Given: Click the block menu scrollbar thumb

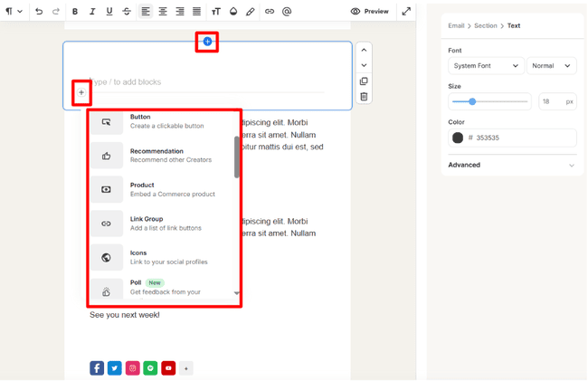Looking at the screenshot, I should click(237, 157).
